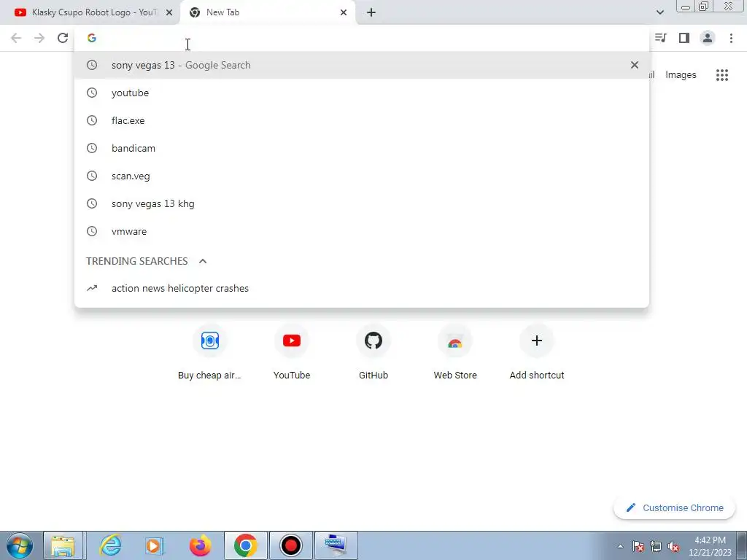
Task: Launch Internet Explorer from taskbar
Action: [x=111, y=545]
